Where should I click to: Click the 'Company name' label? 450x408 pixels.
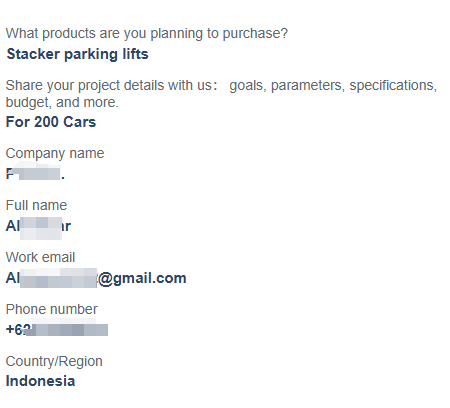point(55,154)
